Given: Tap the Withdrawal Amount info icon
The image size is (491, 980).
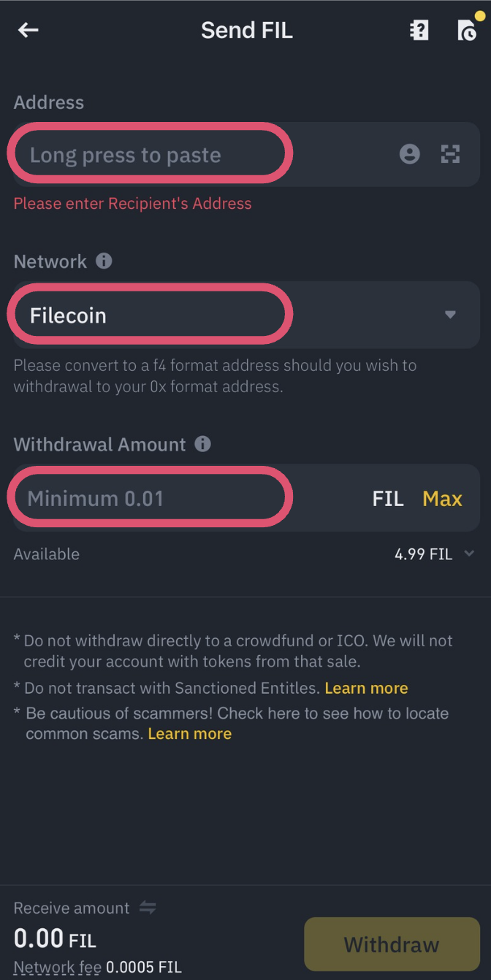Looking at the screenshot, I should coord(202,443).
